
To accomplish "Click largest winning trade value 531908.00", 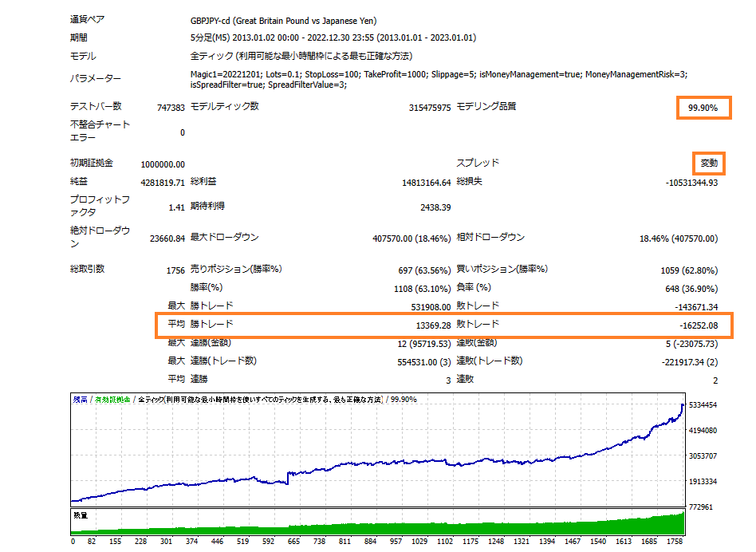I will (431, 307).
